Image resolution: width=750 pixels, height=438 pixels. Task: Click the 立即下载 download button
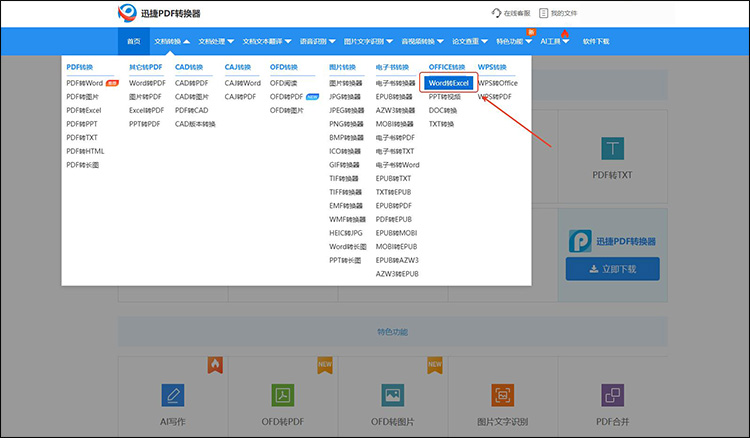click(x=613, y=269)
